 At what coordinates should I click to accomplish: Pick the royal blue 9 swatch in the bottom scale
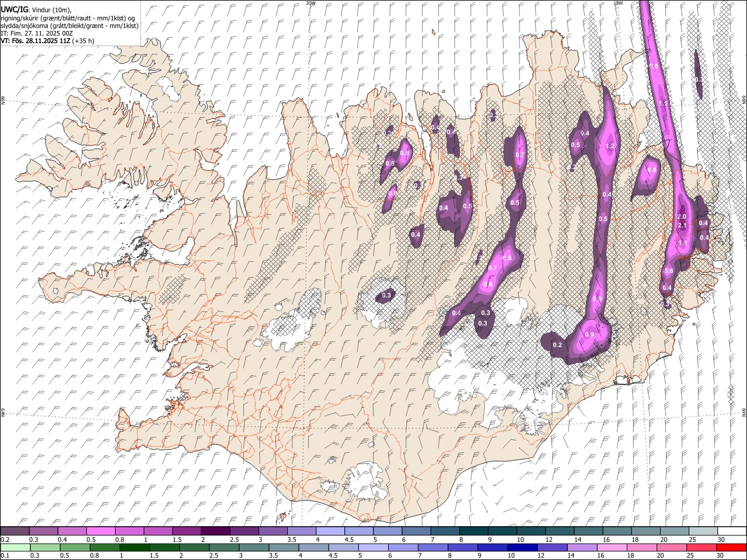pyautogui.click(x=493, y=548)
